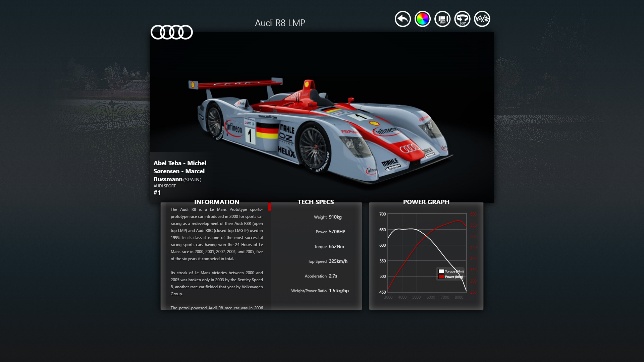
Task: Click the Audi R8 car preview image
Action: pyautogui.click(x=322, y=131)
